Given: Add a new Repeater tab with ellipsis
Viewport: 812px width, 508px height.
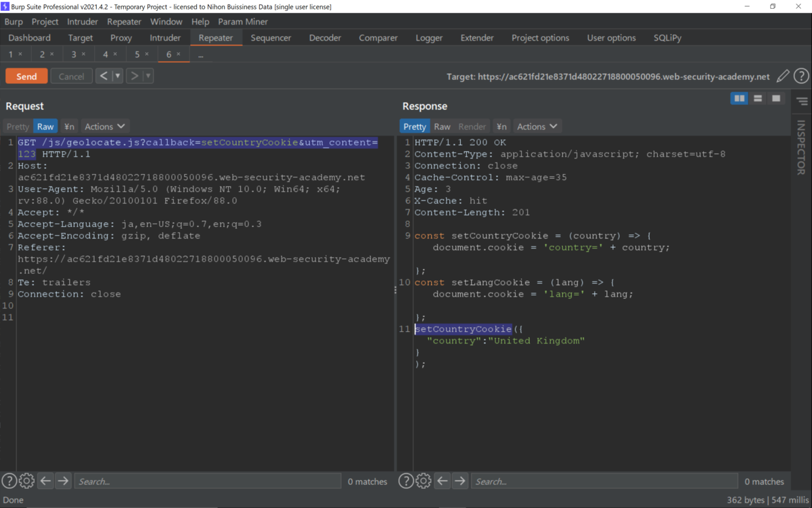Looking at the screenshot, I should coord(200,54).
